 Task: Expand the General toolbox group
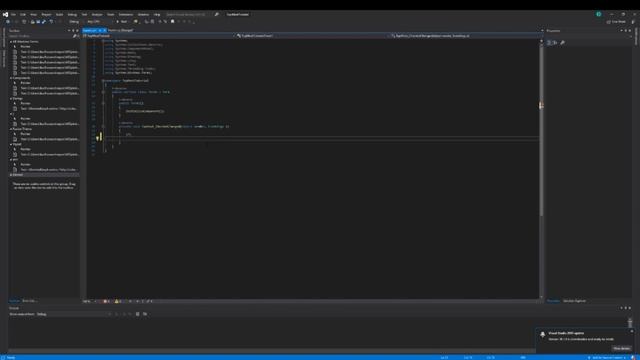point(11,175)
